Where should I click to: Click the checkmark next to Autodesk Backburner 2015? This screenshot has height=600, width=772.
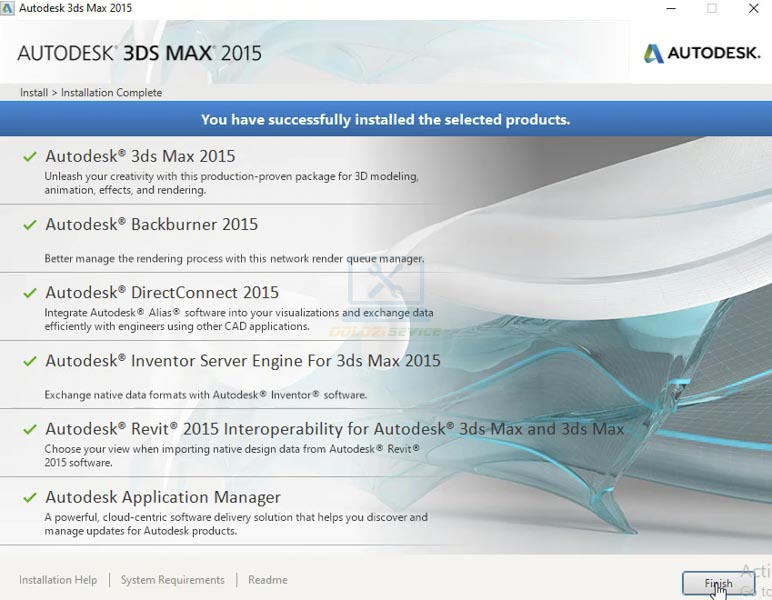coord(30,225)
